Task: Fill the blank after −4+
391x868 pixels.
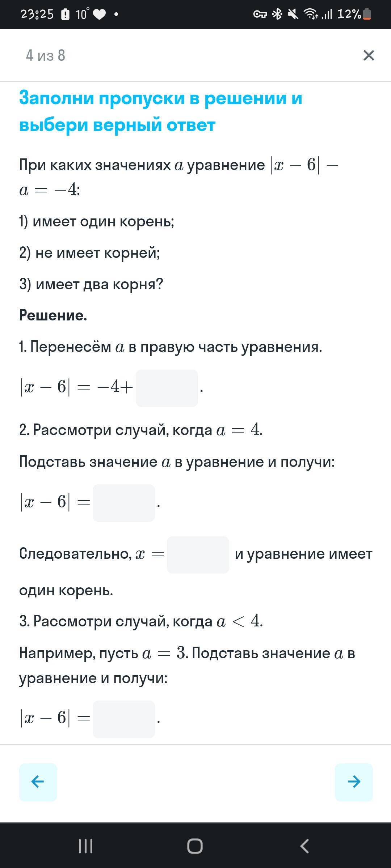Action: (x=167, y=388)
